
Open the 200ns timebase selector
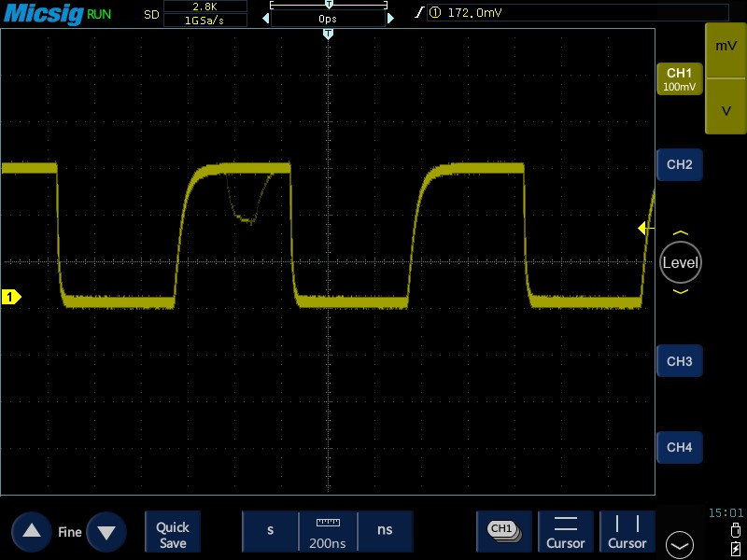[x=328, y=531]
